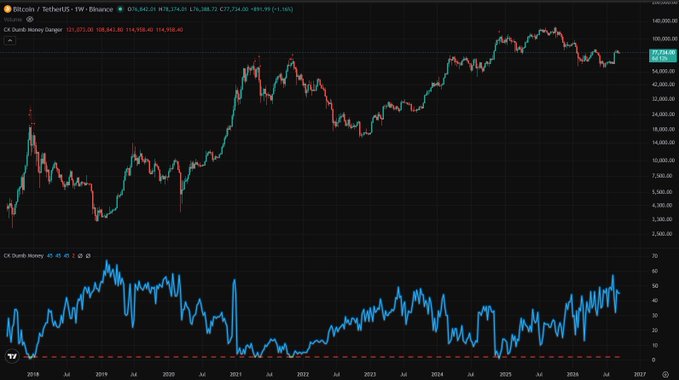679x380 pixels.
Task: Click close value C77,734.00
Action: point(234,9)
